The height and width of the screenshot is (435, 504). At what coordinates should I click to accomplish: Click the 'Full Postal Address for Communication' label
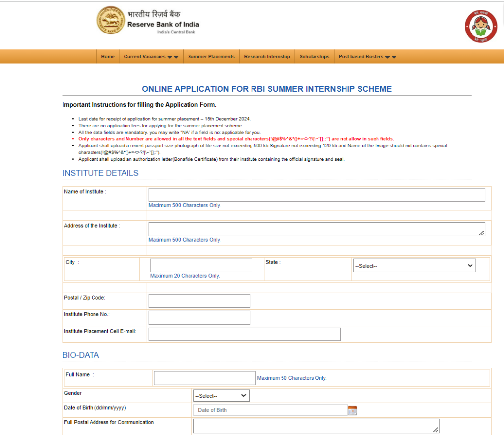coord(109,422)
